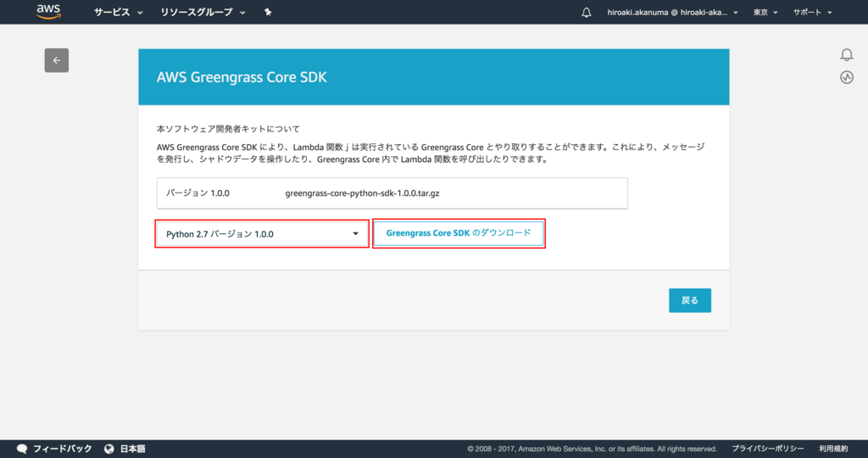Screen dimensions: 868x458
Task: Select greengrass-core-python-sdk-1.0.0.tar.gz file name
Action: click(x=362, y=193)
